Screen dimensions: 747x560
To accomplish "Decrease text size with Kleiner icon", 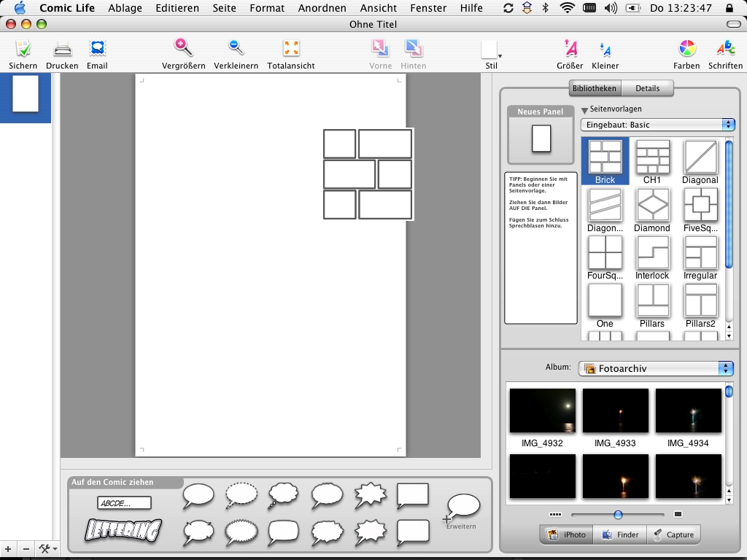I will point(605,49).
